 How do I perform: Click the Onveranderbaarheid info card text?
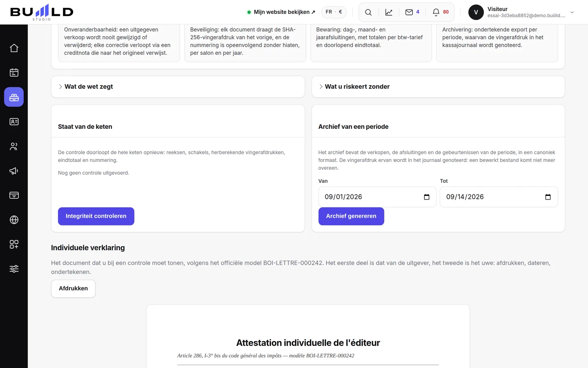117,41
